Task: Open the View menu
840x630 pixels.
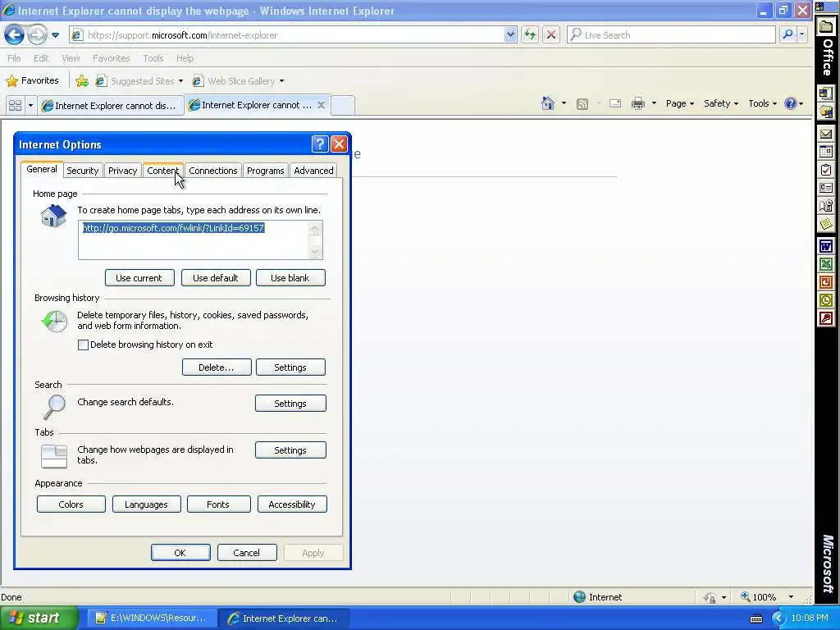Action: pyautogui.click(x=71, y=58)
